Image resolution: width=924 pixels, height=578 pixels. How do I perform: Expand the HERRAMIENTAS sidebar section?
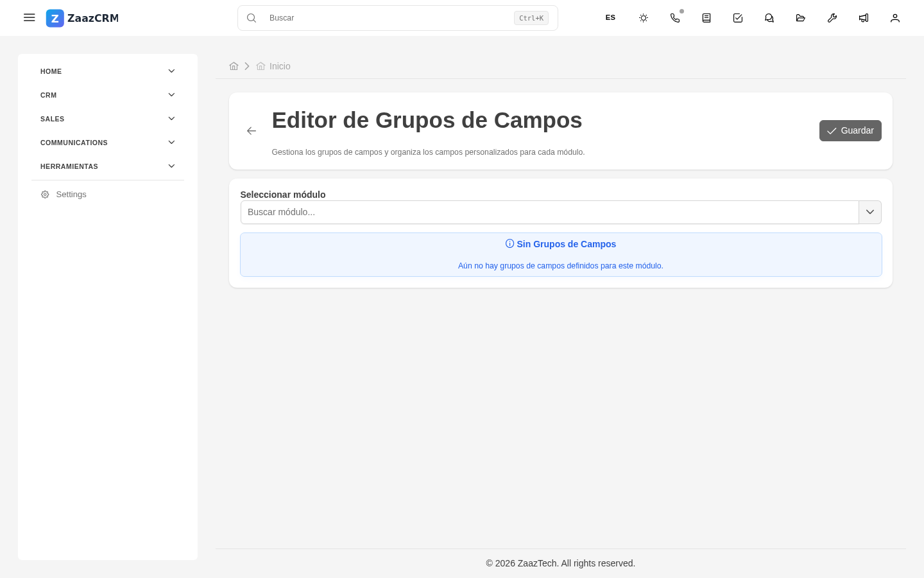[108, 166]
